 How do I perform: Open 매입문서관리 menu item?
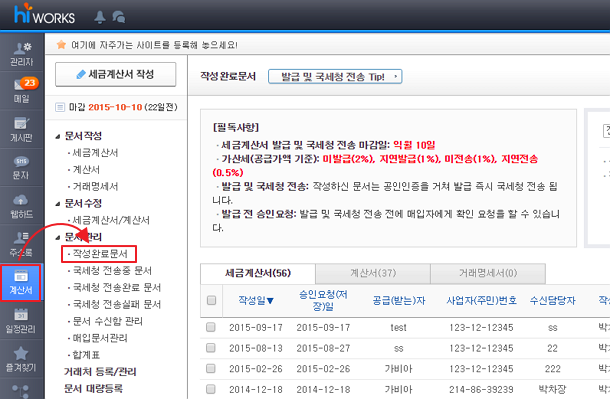point(100,338)
